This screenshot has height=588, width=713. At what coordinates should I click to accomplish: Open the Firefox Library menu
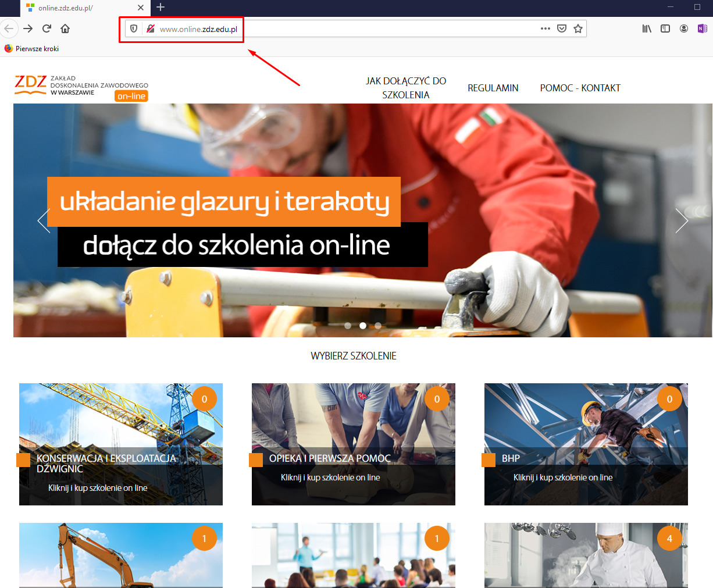(647, 28)
